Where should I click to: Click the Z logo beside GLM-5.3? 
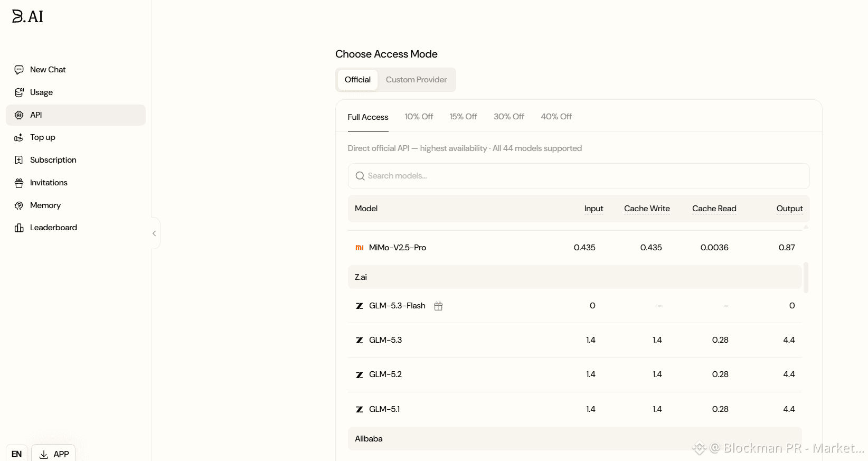(360, 340)
